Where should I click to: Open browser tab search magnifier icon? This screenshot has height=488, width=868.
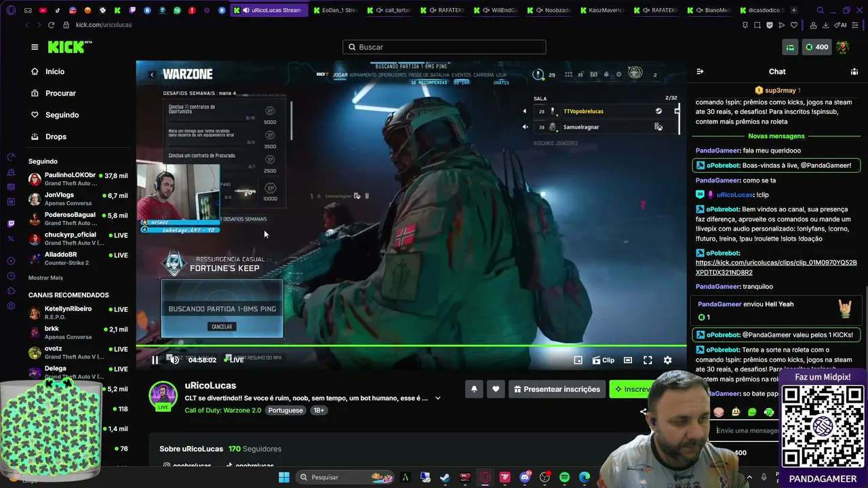[820, 10]
